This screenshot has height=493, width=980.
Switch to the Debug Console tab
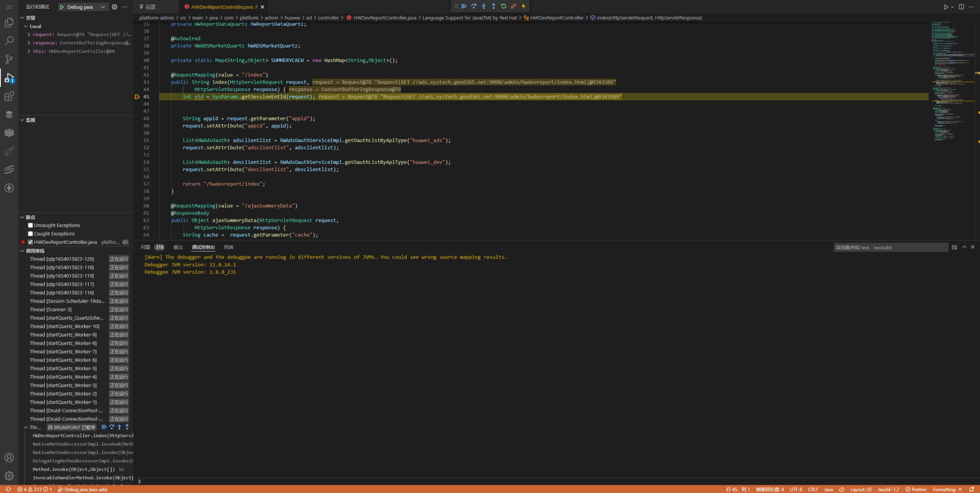(203, 247)
